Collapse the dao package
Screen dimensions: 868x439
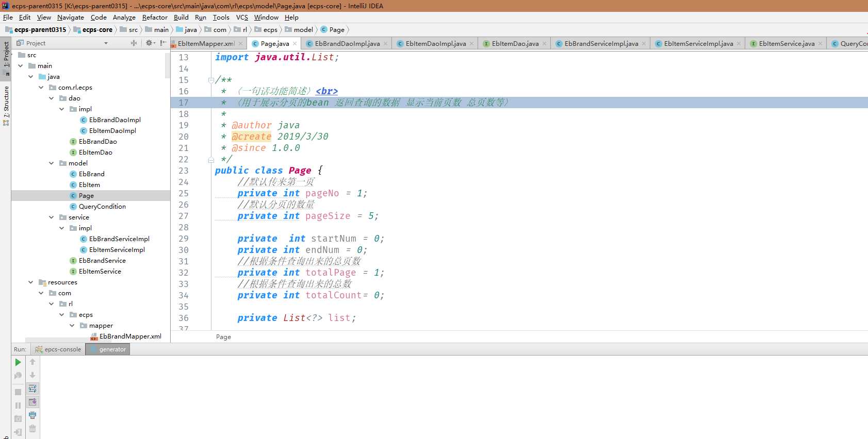coord(52,98)
